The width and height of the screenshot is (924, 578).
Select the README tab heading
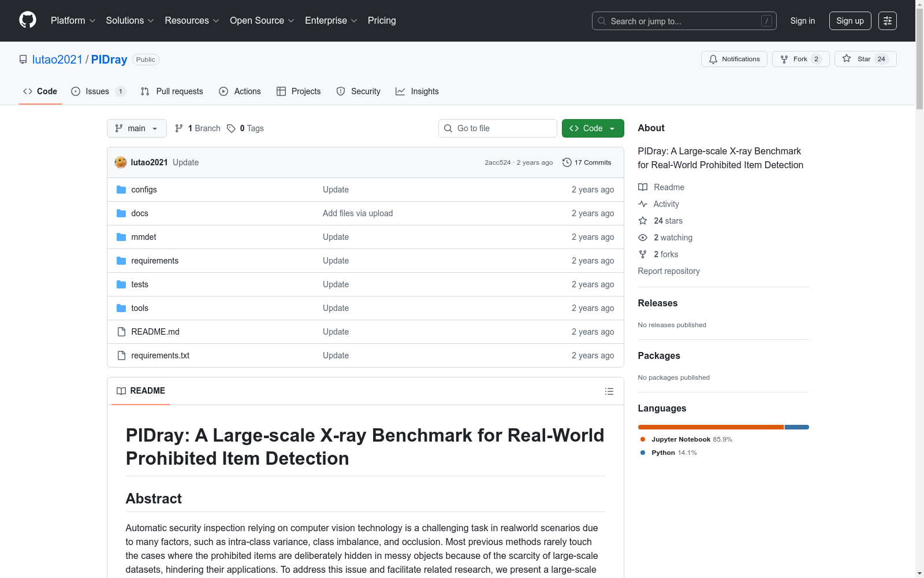pyautogui.click(x=141, y=391)
